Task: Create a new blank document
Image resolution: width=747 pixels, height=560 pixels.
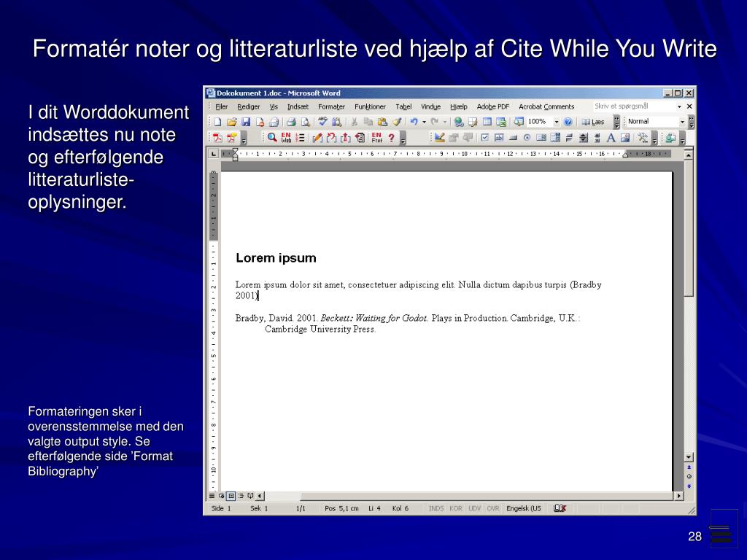Action: pos(217,122)
